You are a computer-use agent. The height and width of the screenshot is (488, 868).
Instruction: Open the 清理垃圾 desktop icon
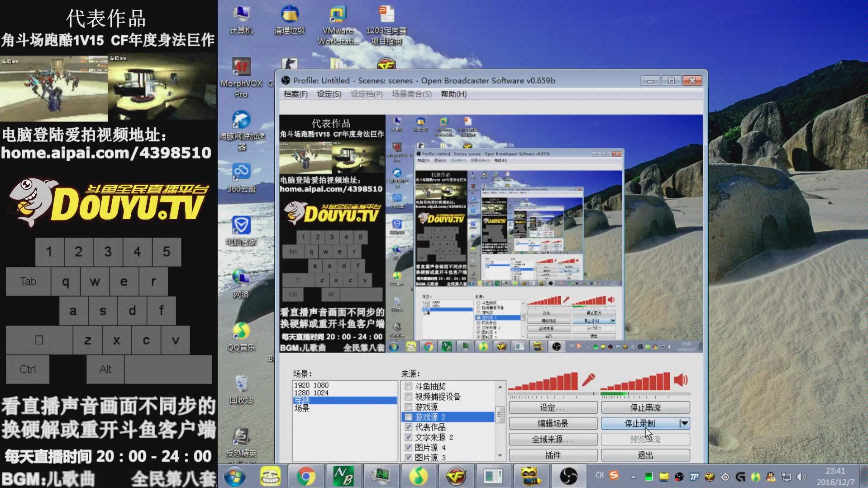click(290, 20)
